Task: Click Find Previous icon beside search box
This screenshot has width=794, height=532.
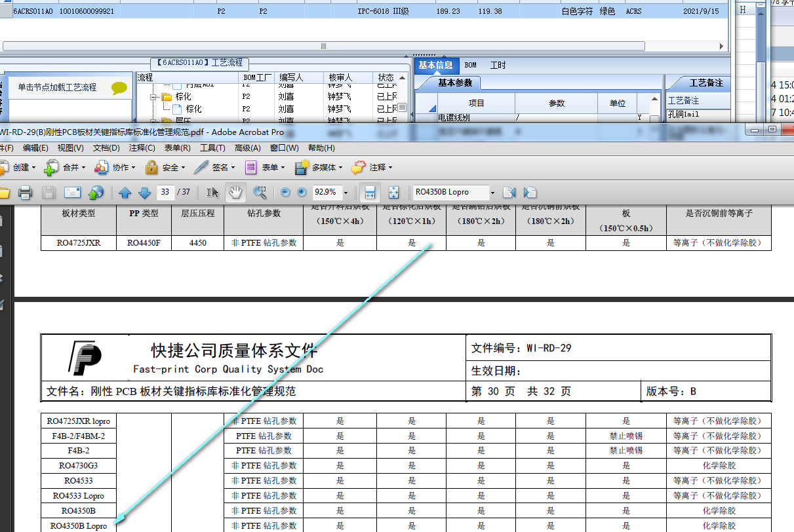Action: (x=509, y=192)
